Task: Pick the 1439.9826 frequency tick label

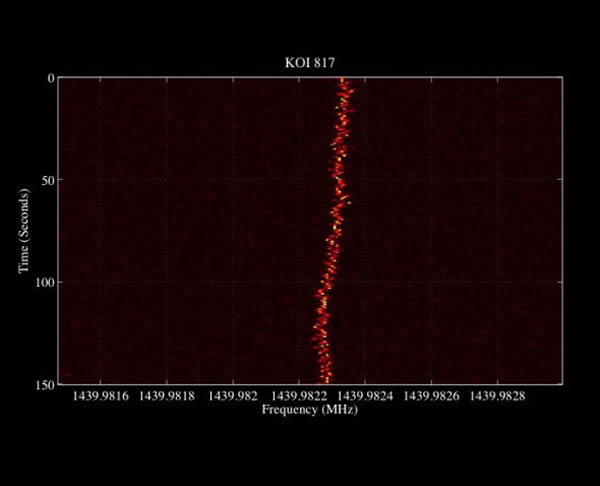Action: [x=432, y=397]
